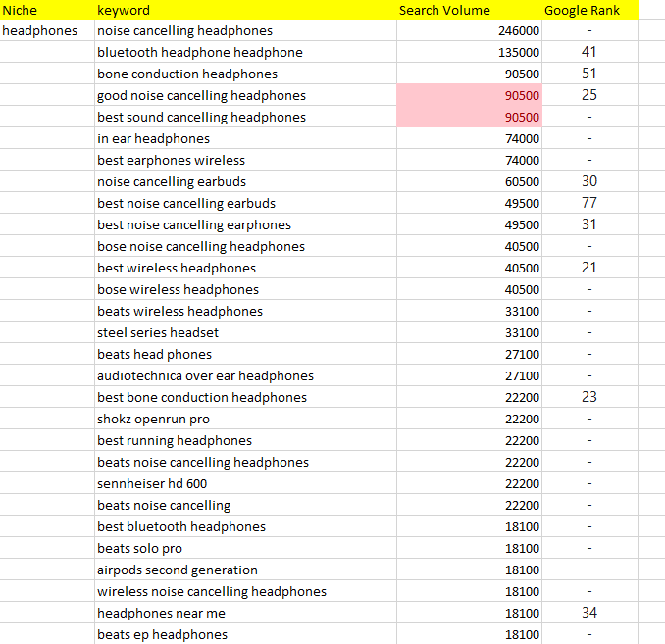Click the Google Rank value 34
Screen dimensions: 665x644
(x=588, y=614)
